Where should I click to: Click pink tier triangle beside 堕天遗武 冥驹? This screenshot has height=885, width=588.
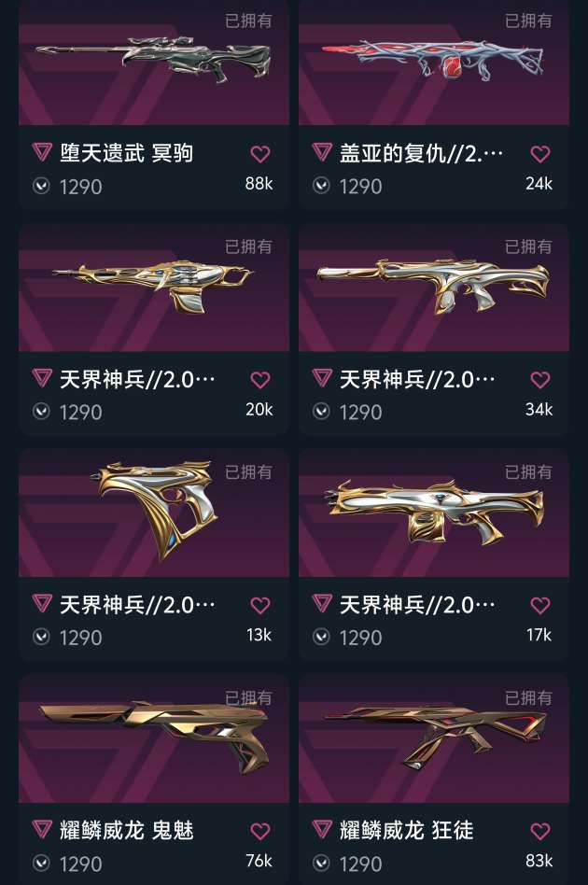[42, 152]
